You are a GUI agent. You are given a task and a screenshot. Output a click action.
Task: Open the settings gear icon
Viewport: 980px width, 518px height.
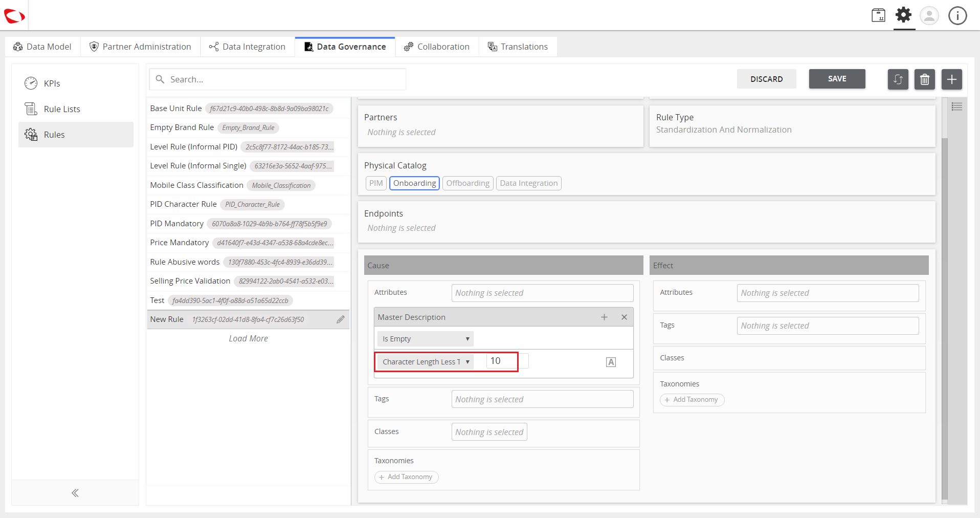904,15
